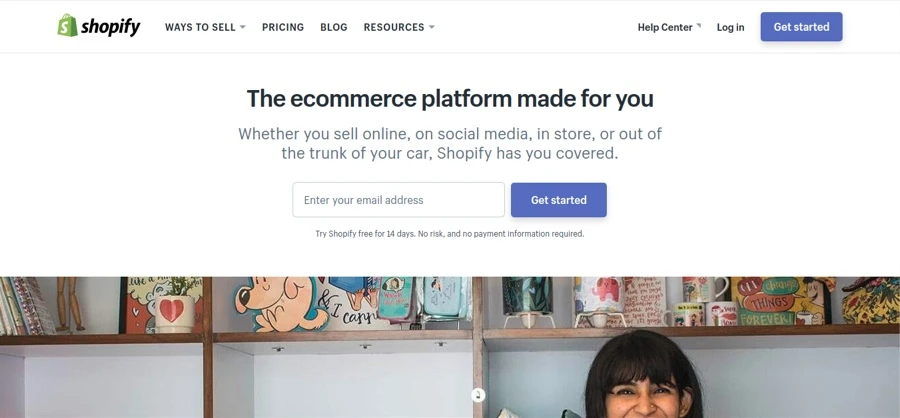
Task: Click the heart mug on the shelf
Action: click(x=172, y=309)
